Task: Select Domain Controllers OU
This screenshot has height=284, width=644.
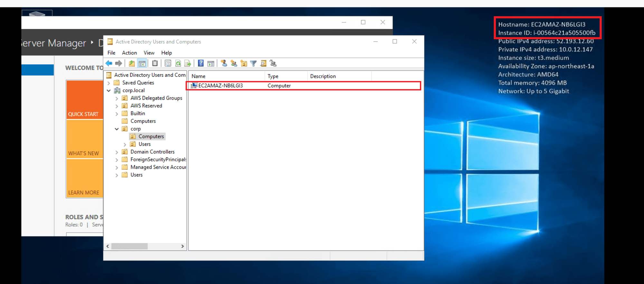Action: (x=152, y=152)
